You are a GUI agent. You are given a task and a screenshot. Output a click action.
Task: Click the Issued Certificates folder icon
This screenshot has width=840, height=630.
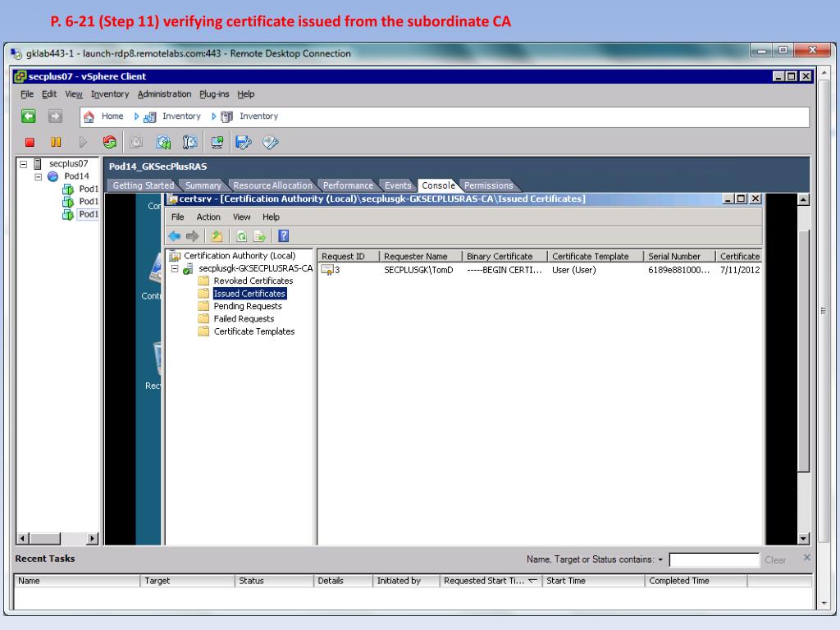pyautogui.click(x=203, y=294)
